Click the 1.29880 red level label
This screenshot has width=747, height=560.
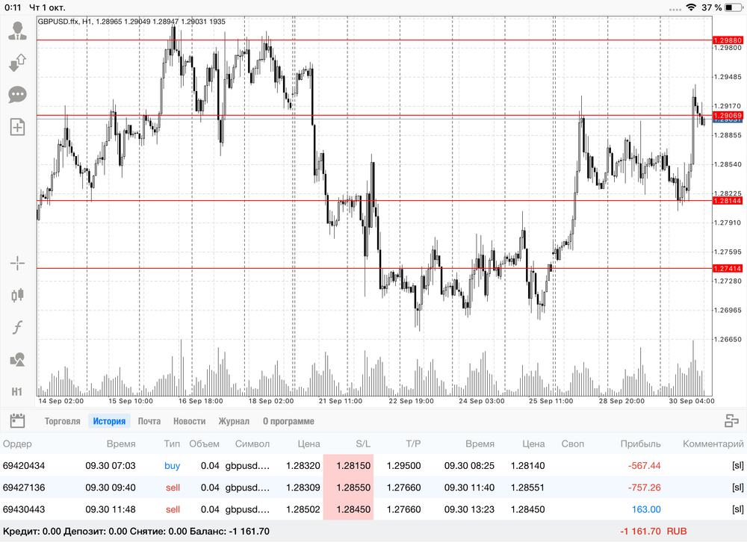click(x=728, y=40)
